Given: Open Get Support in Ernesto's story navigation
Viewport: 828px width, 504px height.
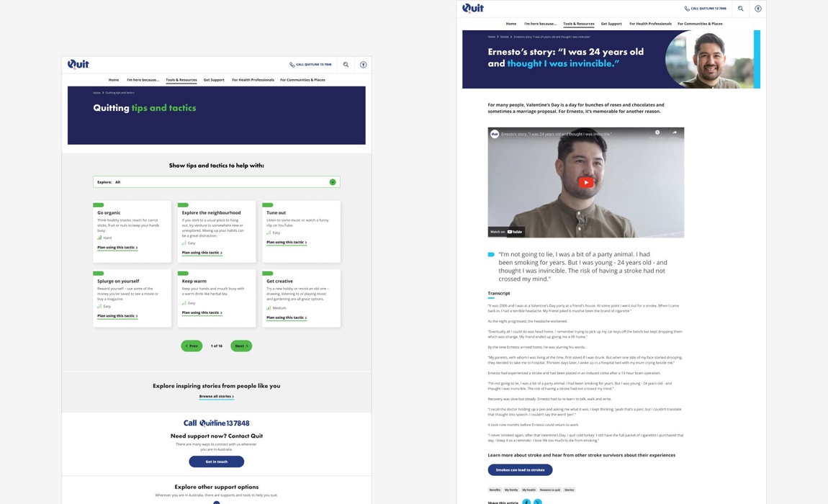Looking at the screenshot, I should point(611,24).
